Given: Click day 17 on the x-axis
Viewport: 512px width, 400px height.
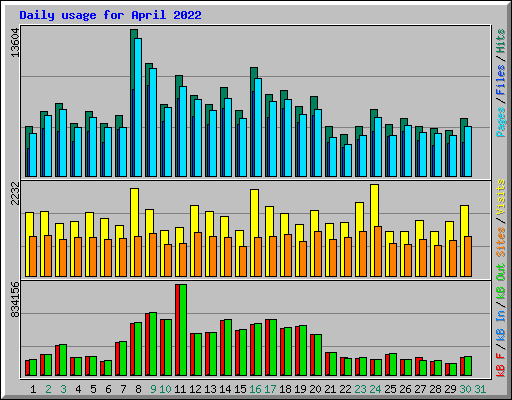Looking at the screenshot, I should 270,389.
